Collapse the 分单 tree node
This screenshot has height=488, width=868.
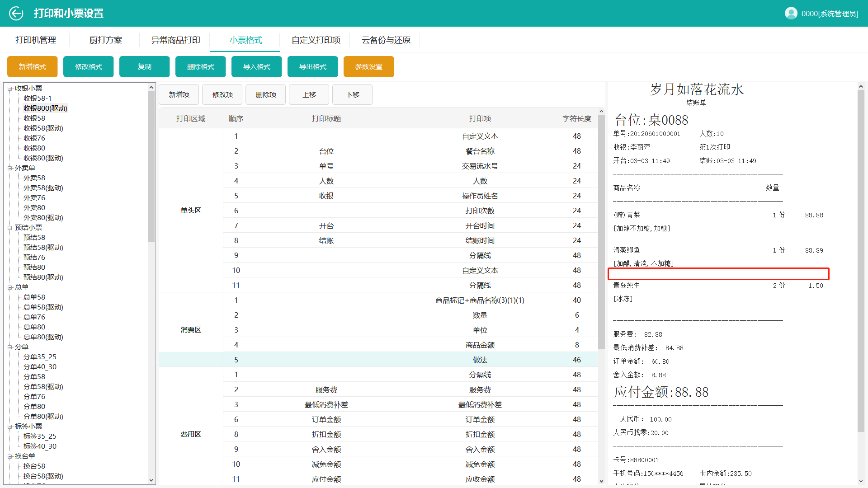[x=9, y=347]
